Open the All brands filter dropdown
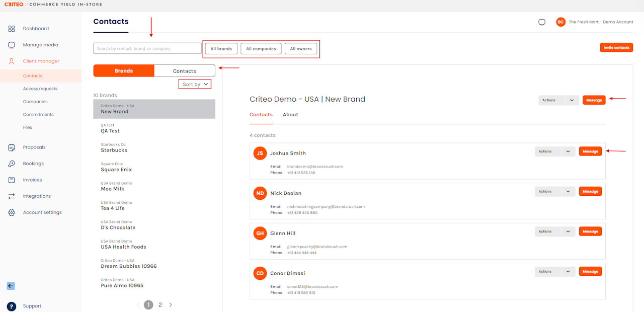This screenshot has width=644, height=312. pyautogui.click(x=221, y=49)
